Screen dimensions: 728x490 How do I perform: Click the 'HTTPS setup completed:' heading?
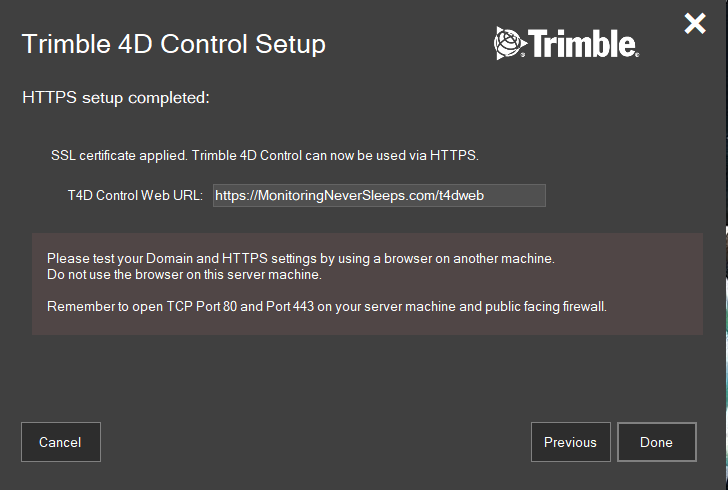coord(114,98)
